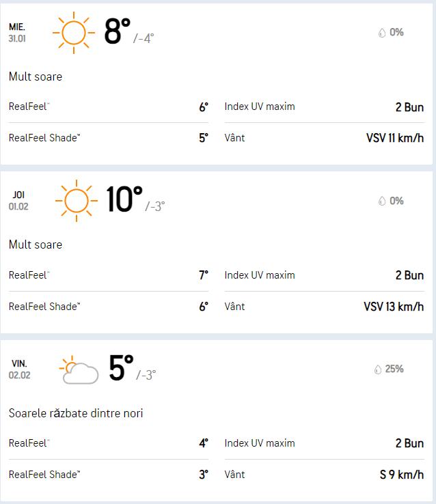Open the VIN. 02.02 forecast card
The image size is (436, 504).
pos(19,369)
